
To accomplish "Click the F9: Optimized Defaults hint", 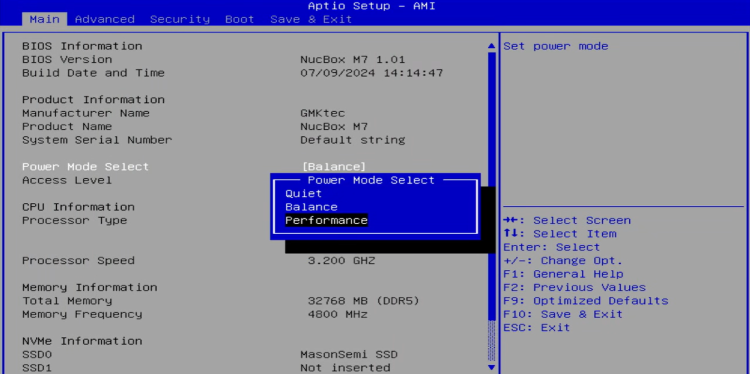I will [x=585, y=301].
